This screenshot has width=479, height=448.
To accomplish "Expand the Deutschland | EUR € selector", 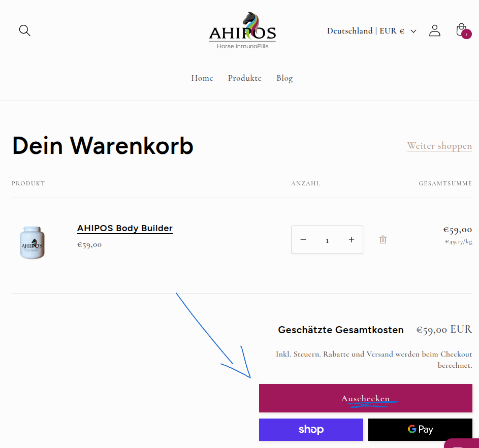I will (366, 31).
